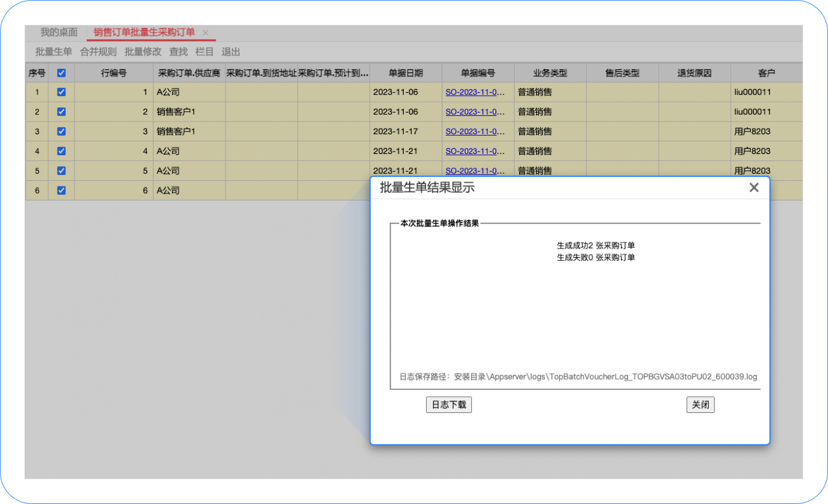Toggle the select-all checkbox in the header
Image resolution: width=828 pixels, height=504 pixels.
tap(61, 73)
